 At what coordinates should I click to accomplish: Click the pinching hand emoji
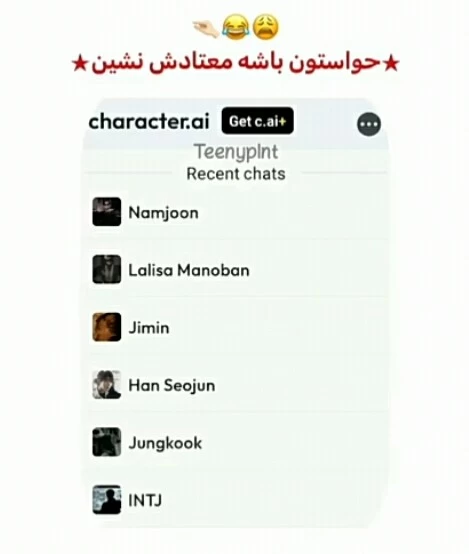tap(206, 28)
